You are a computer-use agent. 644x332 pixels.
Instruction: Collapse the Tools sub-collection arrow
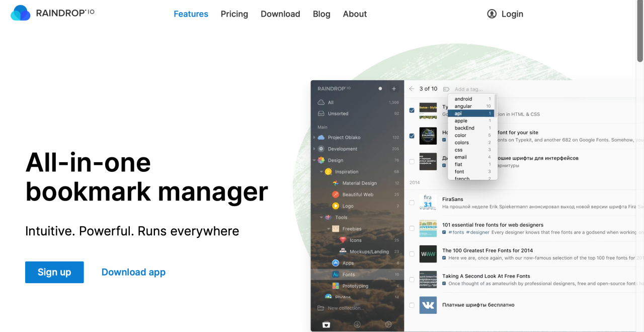click(321, 218)
